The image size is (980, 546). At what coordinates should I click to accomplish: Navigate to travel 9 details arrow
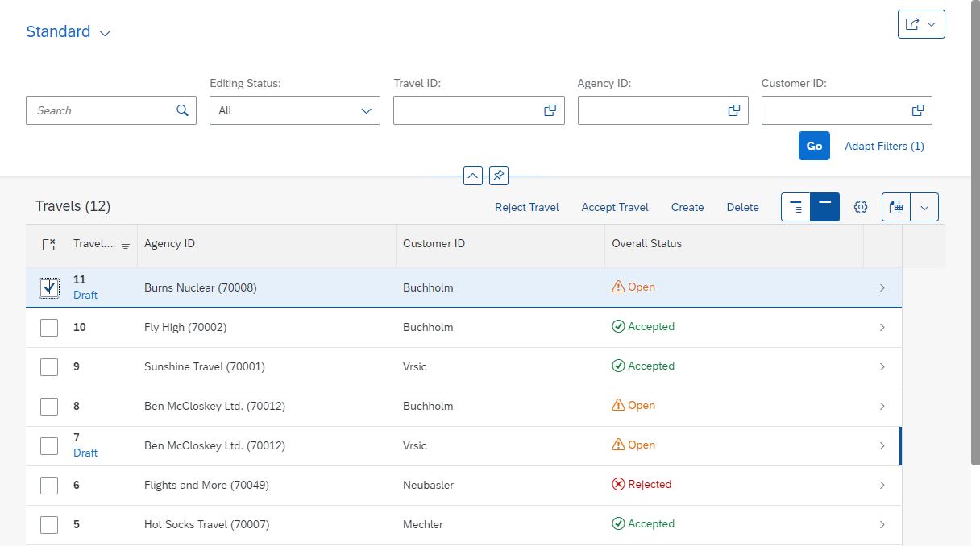click(x=882, y=366)
